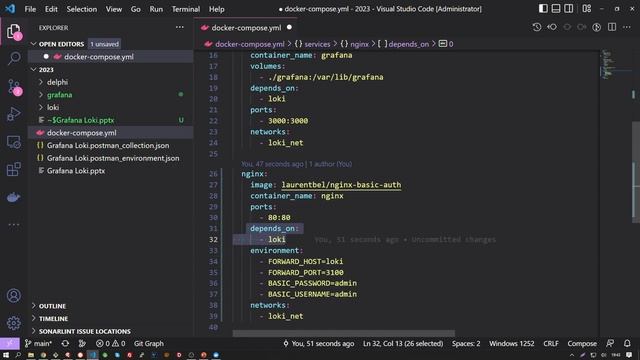Open the Explorer view in activity bar
Screen dimensions: 640x360
click(13, 31)
